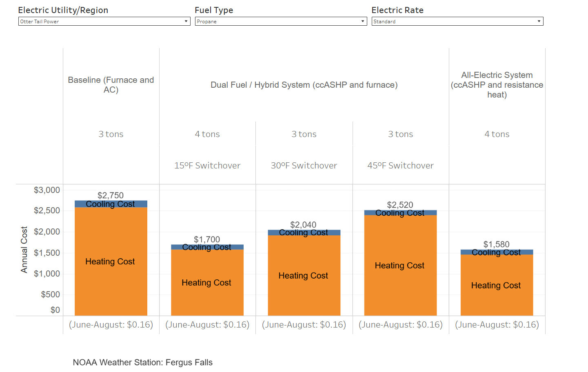This screenshot has height=372, width=588.
Task: Click the Dual Fuel / Hybrid System header
Action: tap(304, 85)
